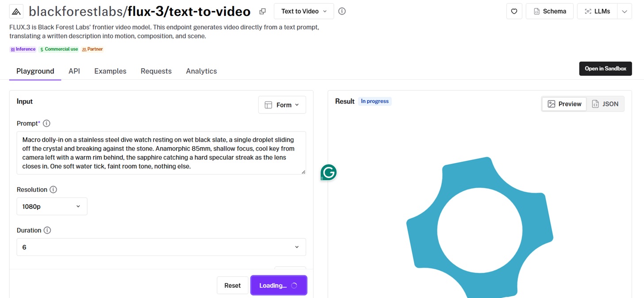Click the Reset button
The image size is (644, 298).
pos(232,286)
